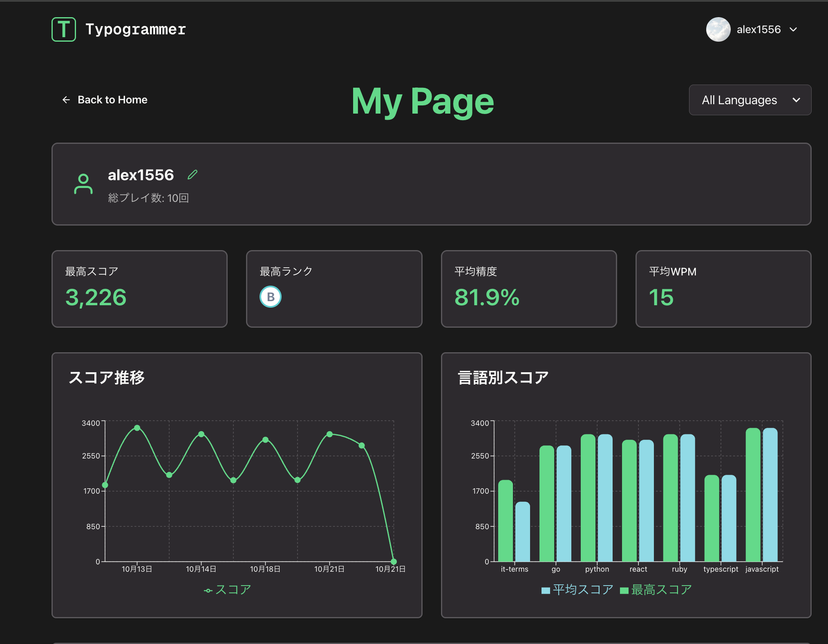This screenshot has width=828, height=644.
Task: Click the 最高スコア legend square
Action: 624,590
